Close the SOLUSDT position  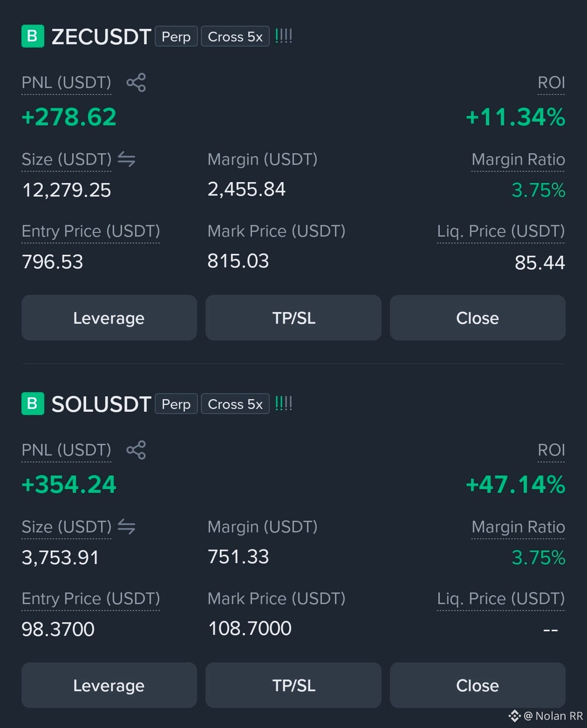tap(478, 685)
